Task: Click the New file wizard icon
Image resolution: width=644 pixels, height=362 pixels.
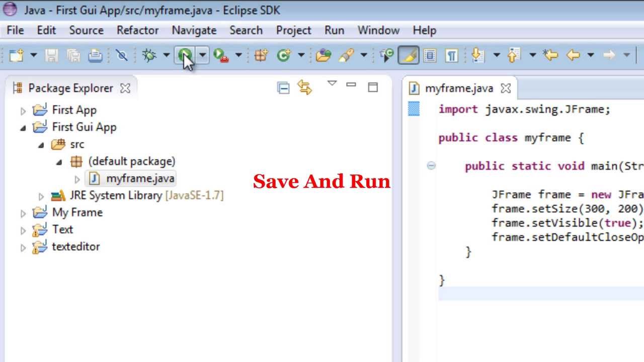Action: tap(17, 55)
